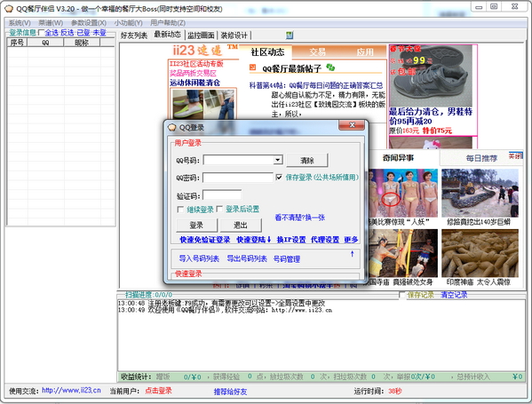532x404 pixels.
Task: Click the red 点击登录 link
Action: tap(158, 391)
